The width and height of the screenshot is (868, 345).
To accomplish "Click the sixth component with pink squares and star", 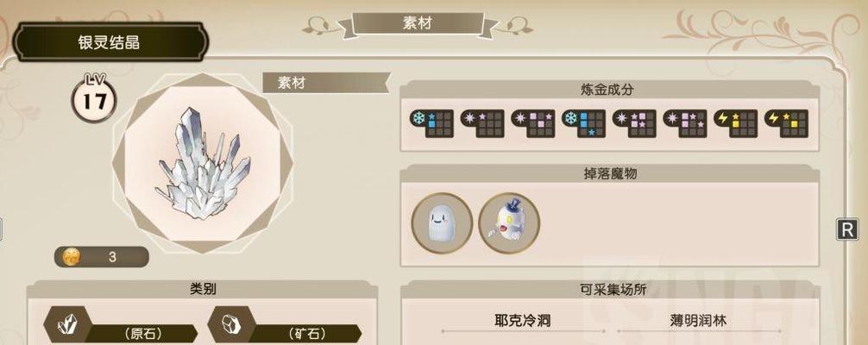I will pyautogui.click(x=685, y=123).
